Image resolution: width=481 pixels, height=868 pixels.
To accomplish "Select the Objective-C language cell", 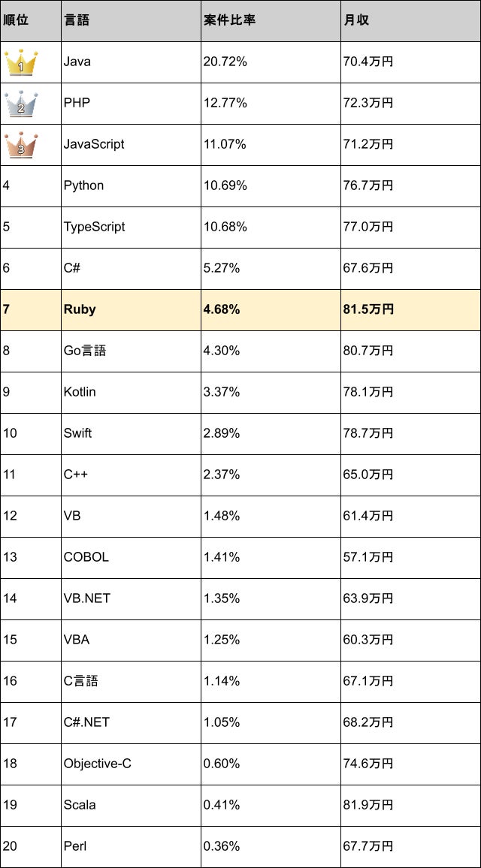I will [98, 764].
